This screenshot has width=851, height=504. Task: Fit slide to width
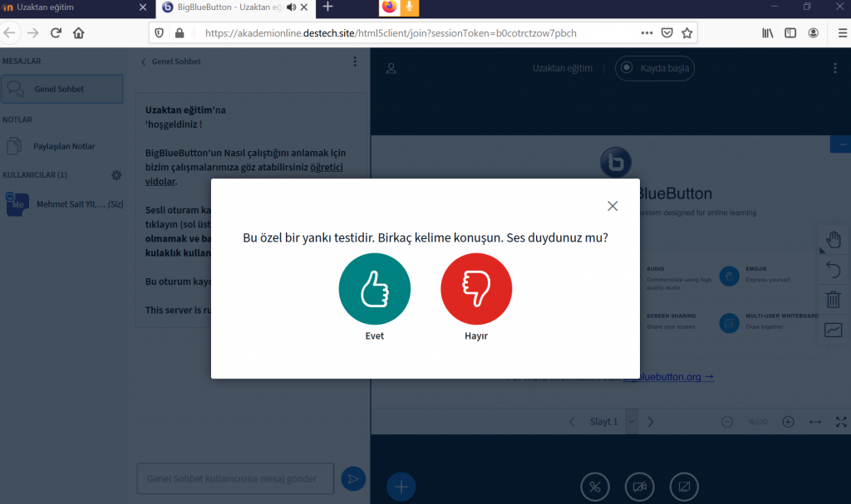(x=815, y=422)
